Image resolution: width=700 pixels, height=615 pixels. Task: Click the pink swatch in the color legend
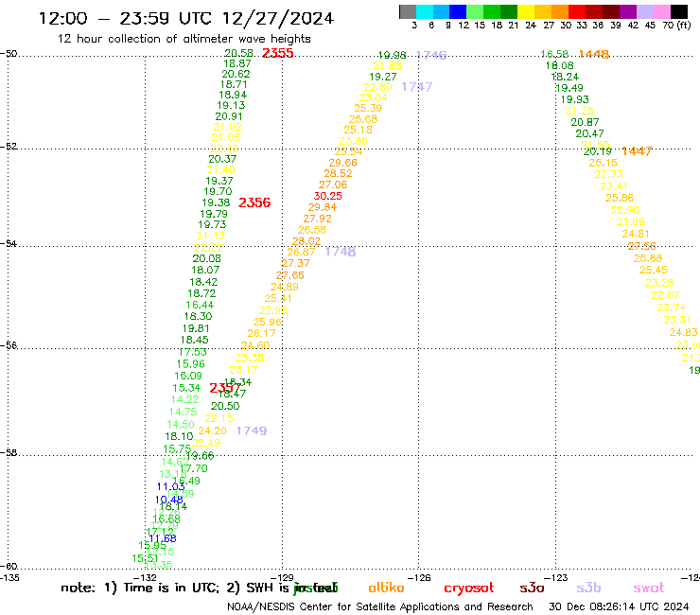point(662,11)
